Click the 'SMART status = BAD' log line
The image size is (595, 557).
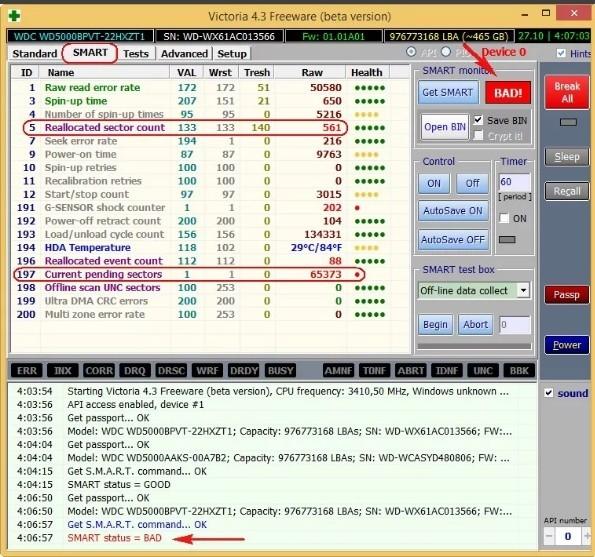pyautogui.click(x=115, y=538)
